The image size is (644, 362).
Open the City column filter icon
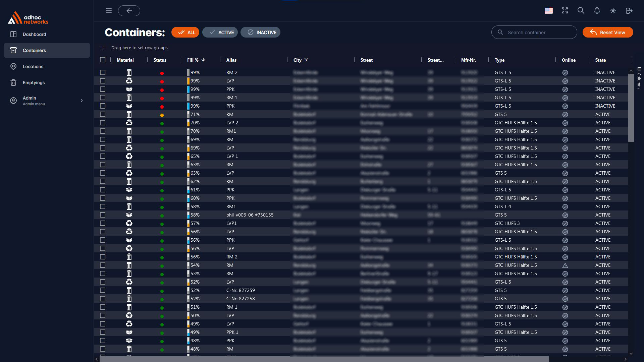pos(306,60)
